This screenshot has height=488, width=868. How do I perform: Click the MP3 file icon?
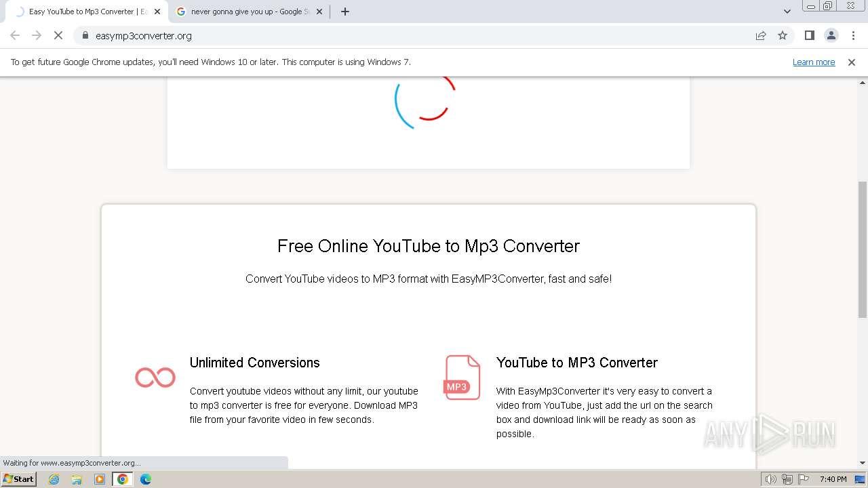[462, 378]
